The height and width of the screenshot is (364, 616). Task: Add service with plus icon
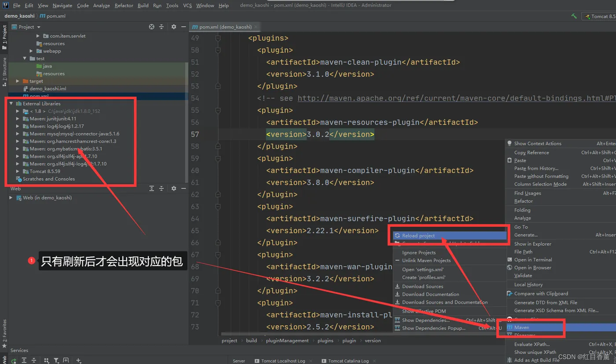tap(78, 360)
